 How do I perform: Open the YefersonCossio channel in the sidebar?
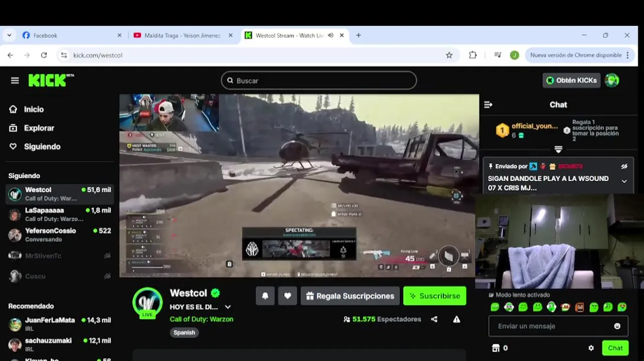tap(60, 235)
